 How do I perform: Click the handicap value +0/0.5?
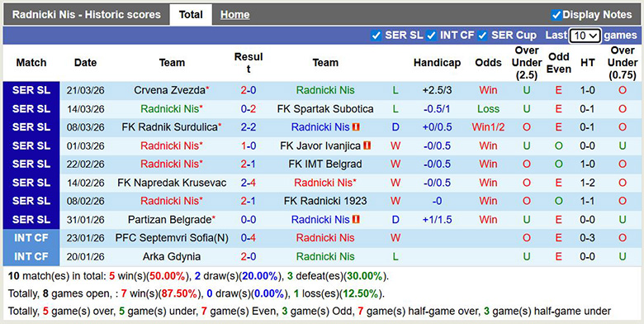pos(437,127)
